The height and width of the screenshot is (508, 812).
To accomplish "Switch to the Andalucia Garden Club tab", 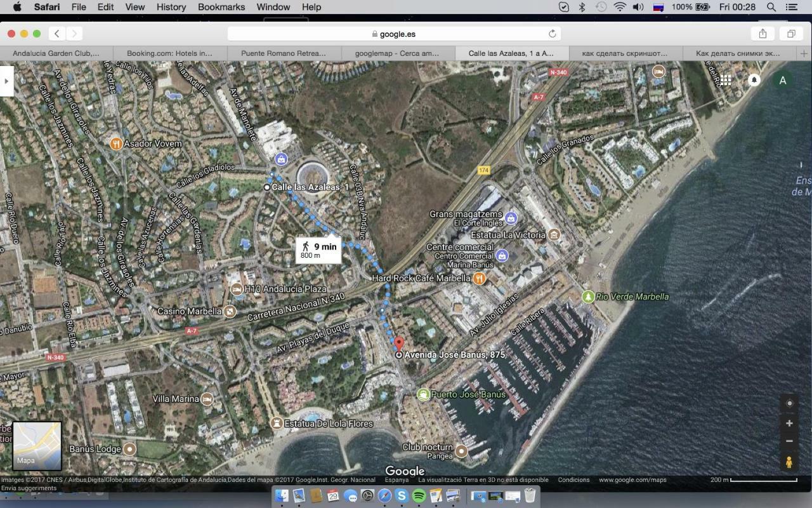I will (56, 53).
